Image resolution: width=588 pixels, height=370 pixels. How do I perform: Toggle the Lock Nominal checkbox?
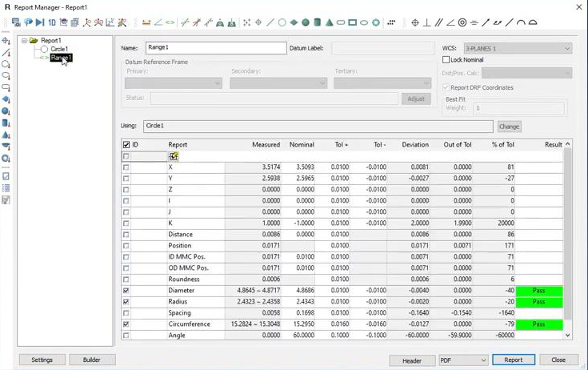point(446,60)
